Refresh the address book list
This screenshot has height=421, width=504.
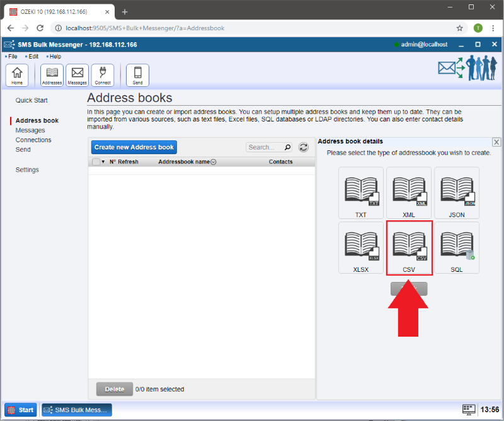304,147
